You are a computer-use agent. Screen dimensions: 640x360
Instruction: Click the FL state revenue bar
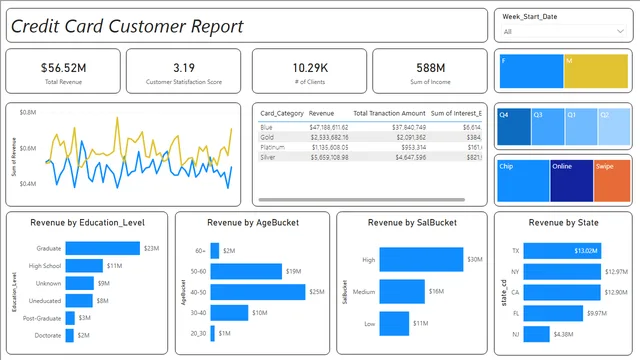[553, 313]
